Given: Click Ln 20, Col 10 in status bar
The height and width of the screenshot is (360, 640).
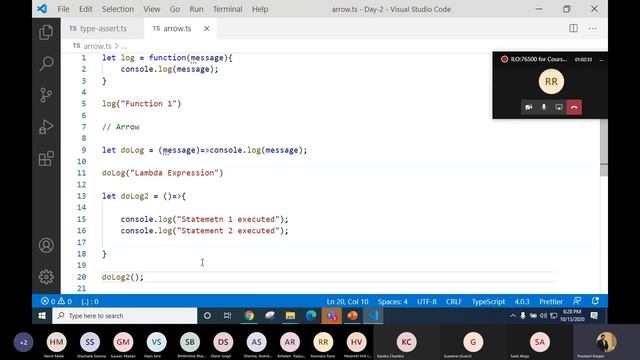Looking at the screenshot, I should click(347, 302).
